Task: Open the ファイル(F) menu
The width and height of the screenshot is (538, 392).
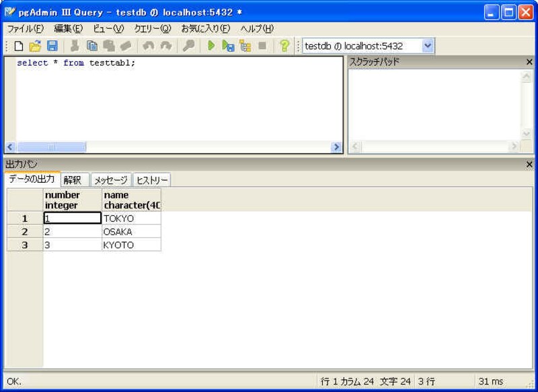Action: tap(25, 29)
